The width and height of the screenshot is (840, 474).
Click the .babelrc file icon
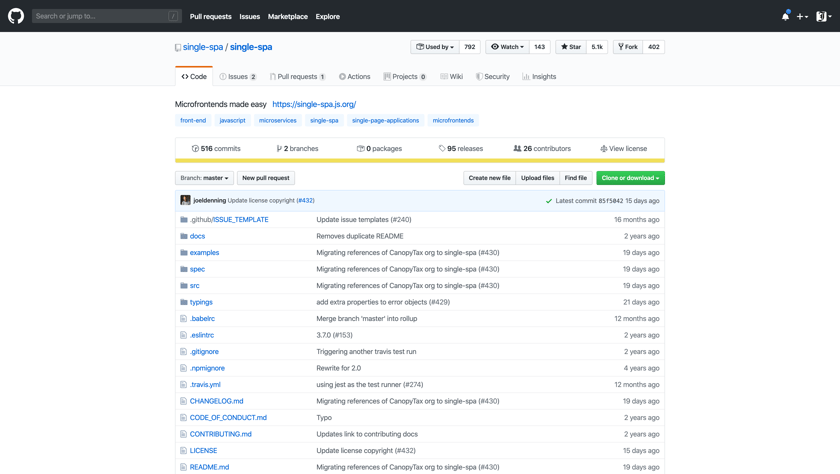coord(183,319)
